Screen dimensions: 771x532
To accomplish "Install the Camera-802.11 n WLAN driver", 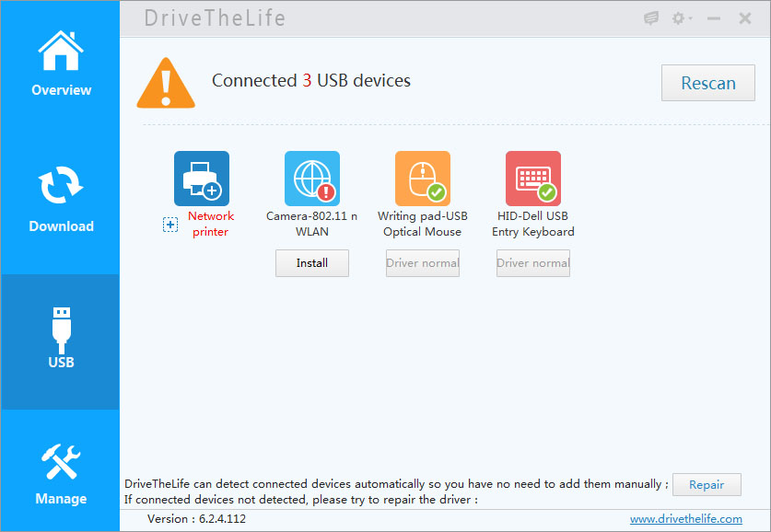I will click(x=312, y=263).
